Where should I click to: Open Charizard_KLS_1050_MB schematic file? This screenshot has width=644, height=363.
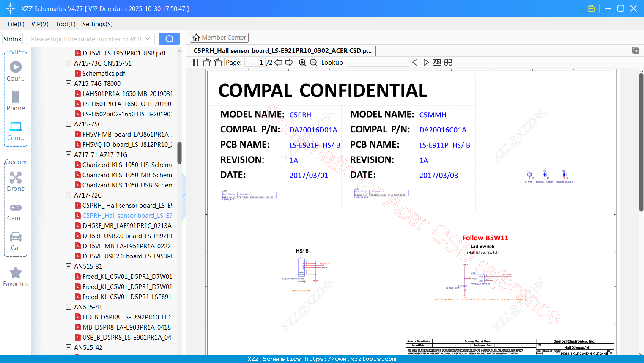(x=127, y=175)
